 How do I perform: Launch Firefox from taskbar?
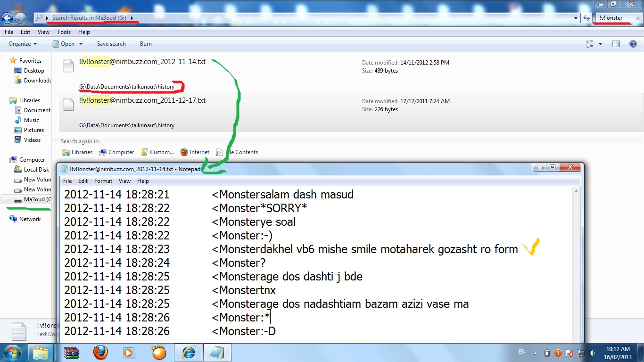point(99,353)
